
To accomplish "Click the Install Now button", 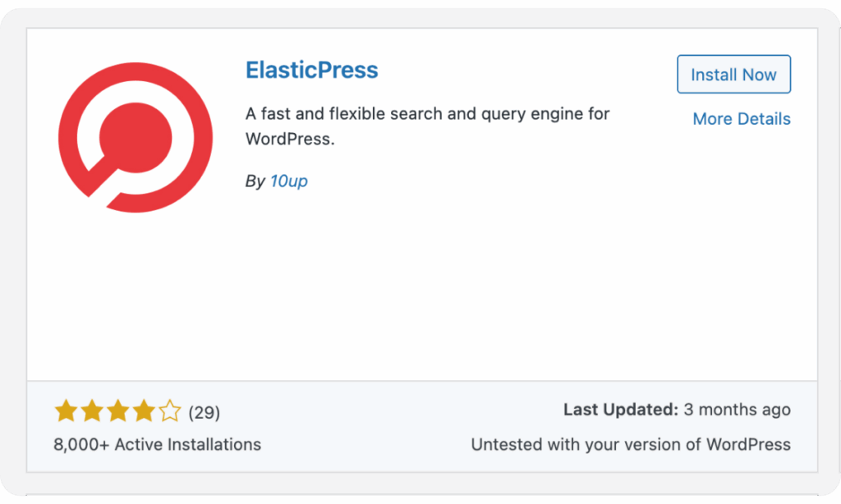I will click(733, 74).
